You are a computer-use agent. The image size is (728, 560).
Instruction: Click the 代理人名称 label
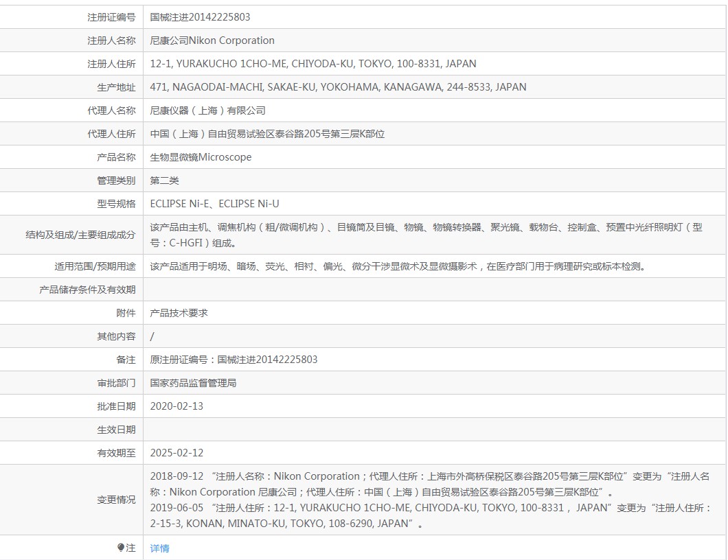coord(111,110)
